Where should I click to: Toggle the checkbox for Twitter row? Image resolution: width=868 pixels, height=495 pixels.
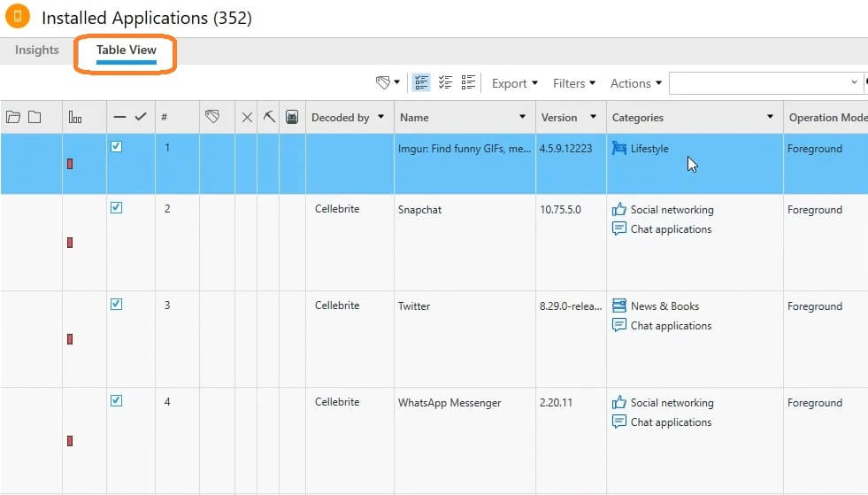tap(116, 304)
